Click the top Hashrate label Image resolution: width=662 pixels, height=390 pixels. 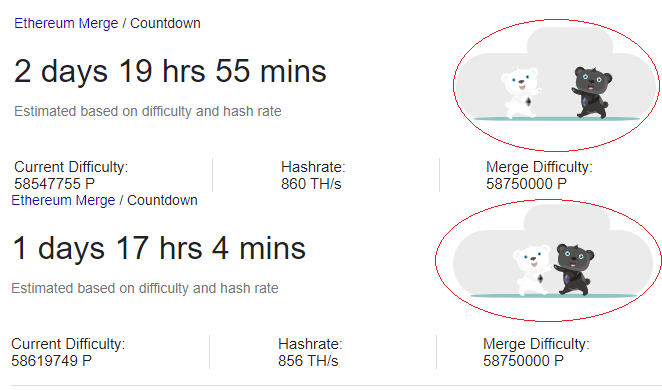click(x=313, y=167)
